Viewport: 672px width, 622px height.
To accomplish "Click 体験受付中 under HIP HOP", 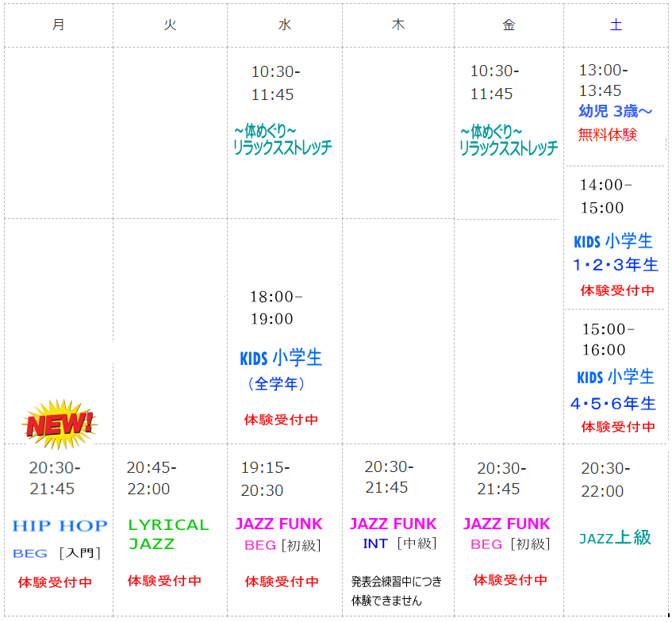I will pyautogui.click(x=56, y=582).
